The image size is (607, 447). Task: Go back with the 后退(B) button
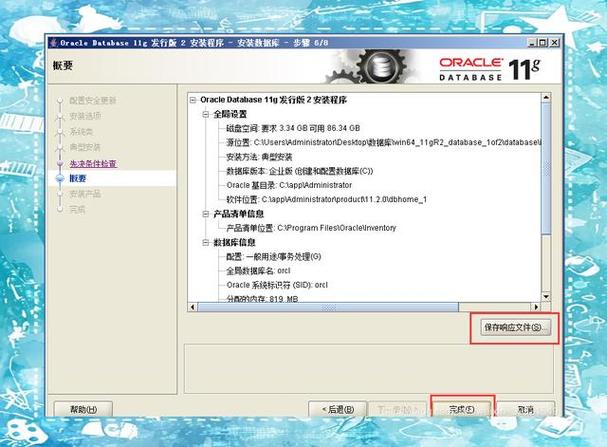tap(338, 409)
